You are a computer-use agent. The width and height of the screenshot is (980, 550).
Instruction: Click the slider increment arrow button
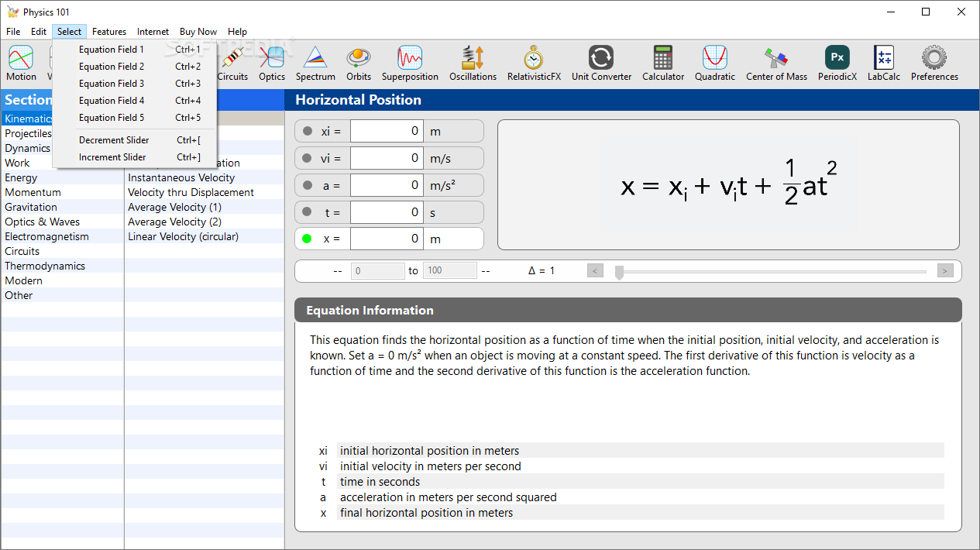945,270
